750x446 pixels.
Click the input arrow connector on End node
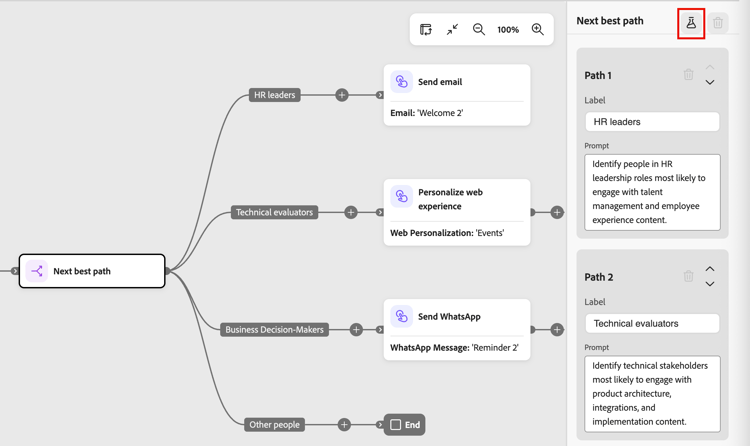(x=379, y=424)
